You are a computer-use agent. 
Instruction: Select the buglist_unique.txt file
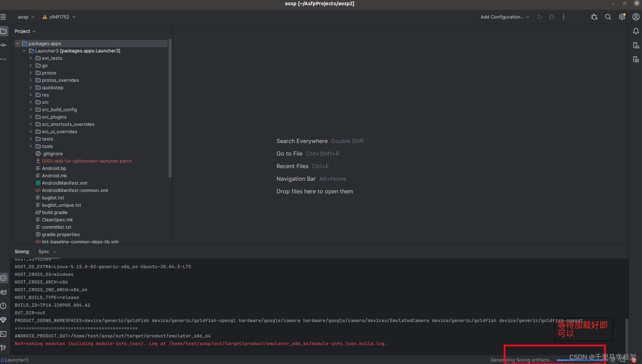coord(61,205)
